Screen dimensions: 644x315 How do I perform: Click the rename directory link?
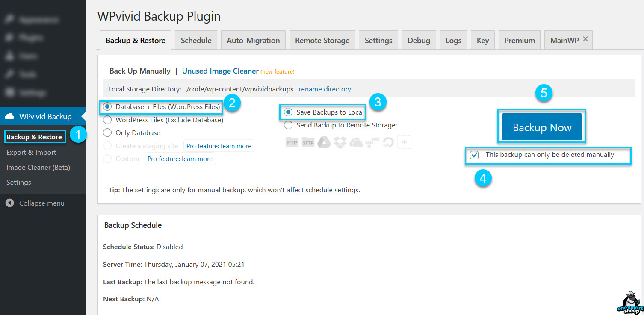click(x=325, y=89)
